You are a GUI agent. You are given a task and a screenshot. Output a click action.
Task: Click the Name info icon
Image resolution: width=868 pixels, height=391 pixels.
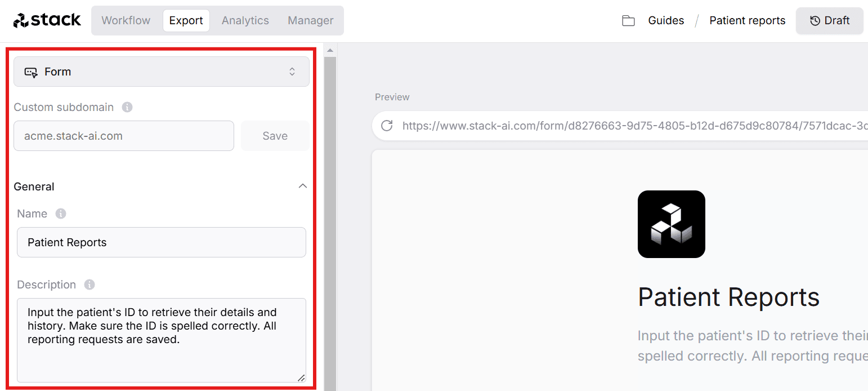(61, 214)
